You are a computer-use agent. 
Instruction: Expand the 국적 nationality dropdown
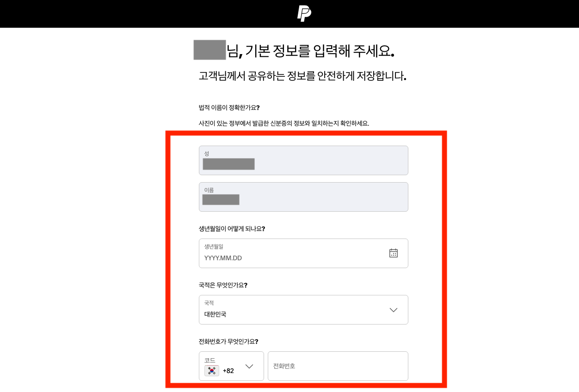click(393, 310)
